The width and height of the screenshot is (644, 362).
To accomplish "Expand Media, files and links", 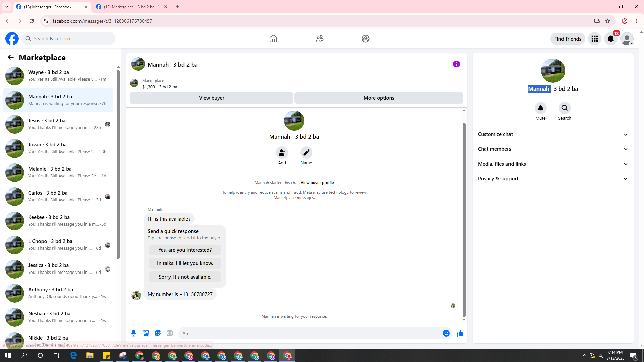I will (552, 164).
